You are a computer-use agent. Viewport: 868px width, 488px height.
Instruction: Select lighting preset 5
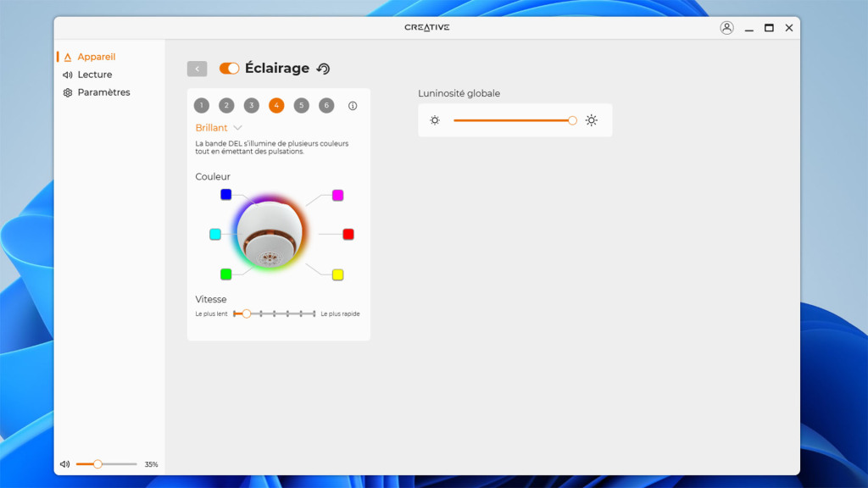301,105
